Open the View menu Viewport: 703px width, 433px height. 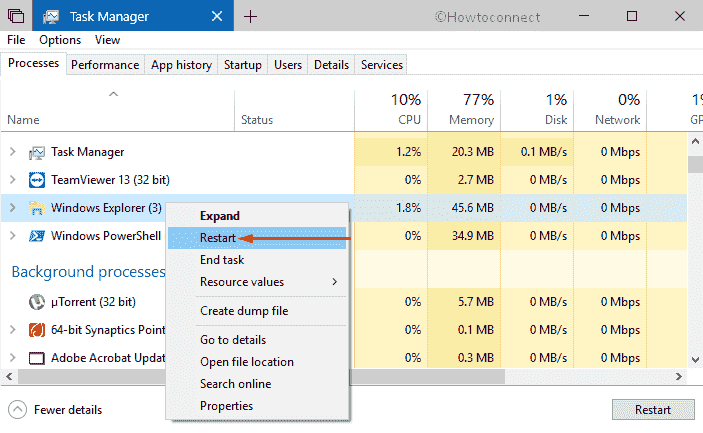coord(108,40)
